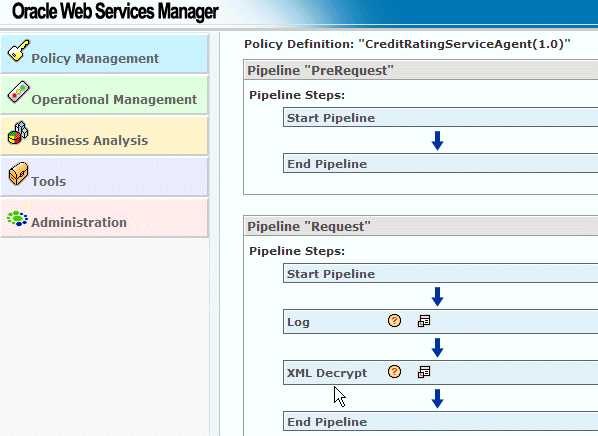Select the Request Start Pipeline step
Screen dimensions: 598x436
pyautogui.click(x=440, y=274)
